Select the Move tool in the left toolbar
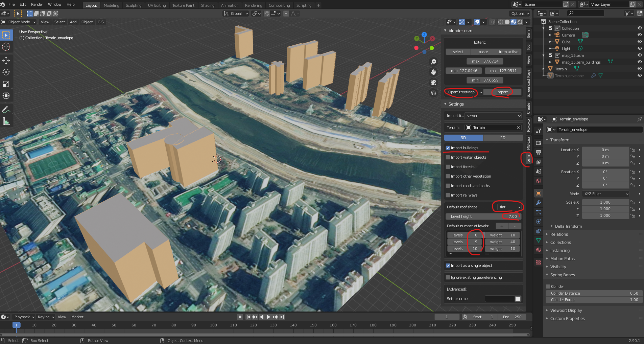This screenshot has width=644, height=344. tap(6, 61)
